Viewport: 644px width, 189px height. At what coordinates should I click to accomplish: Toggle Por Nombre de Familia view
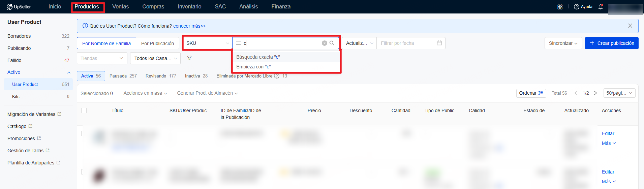(x=106, y=43)
